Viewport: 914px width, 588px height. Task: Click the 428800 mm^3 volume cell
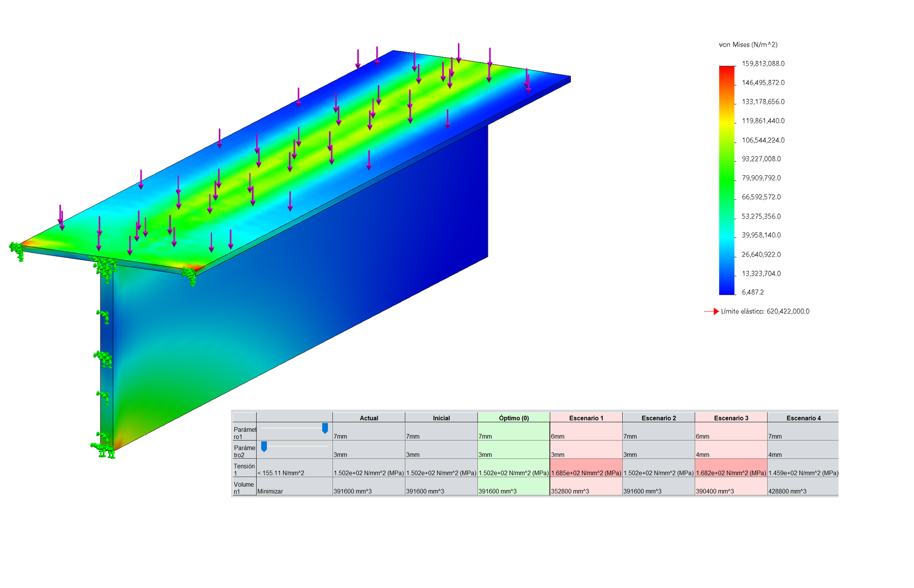point(803,486)
